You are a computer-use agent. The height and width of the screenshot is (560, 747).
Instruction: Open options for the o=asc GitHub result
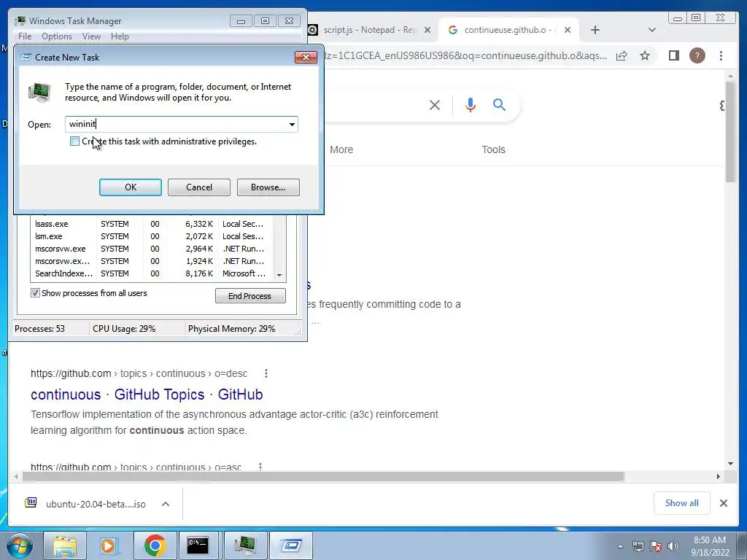tap(260, 467)
